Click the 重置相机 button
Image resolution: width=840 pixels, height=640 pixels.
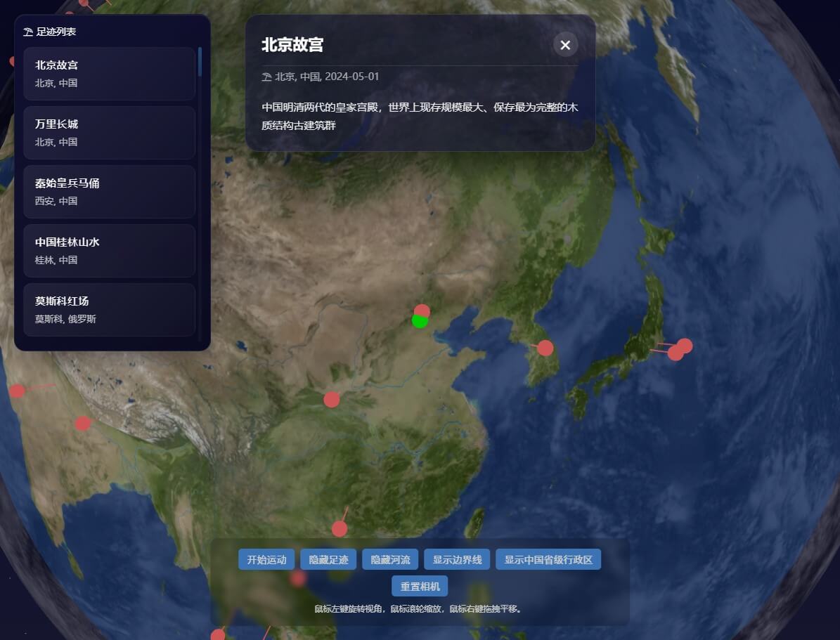tap(420, 586)
